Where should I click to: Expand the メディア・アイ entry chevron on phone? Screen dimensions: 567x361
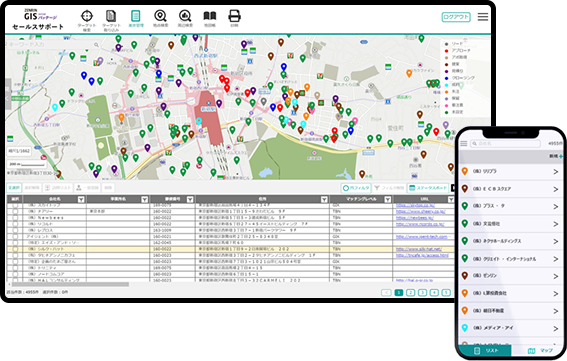tap(556, 328)
